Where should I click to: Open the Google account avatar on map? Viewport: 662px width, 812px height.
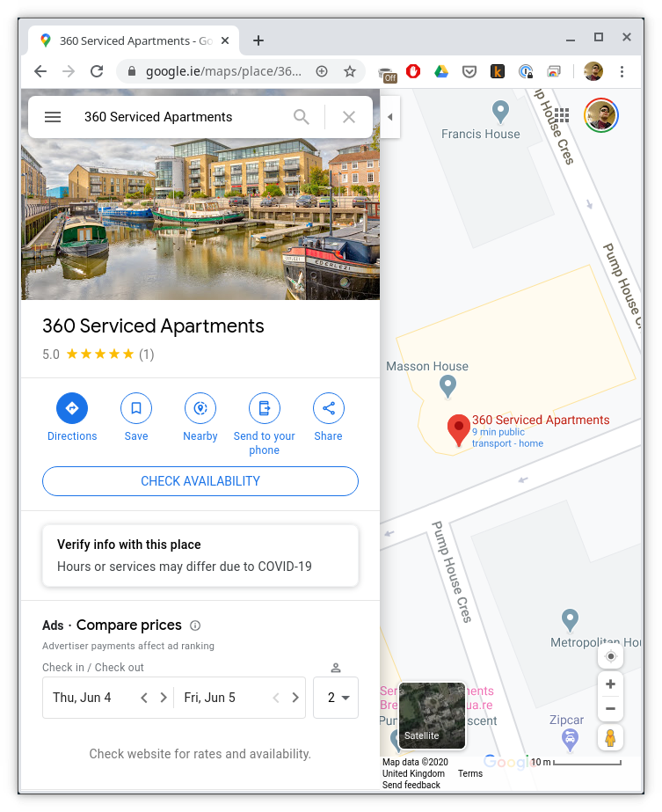[x=601, y=115]
